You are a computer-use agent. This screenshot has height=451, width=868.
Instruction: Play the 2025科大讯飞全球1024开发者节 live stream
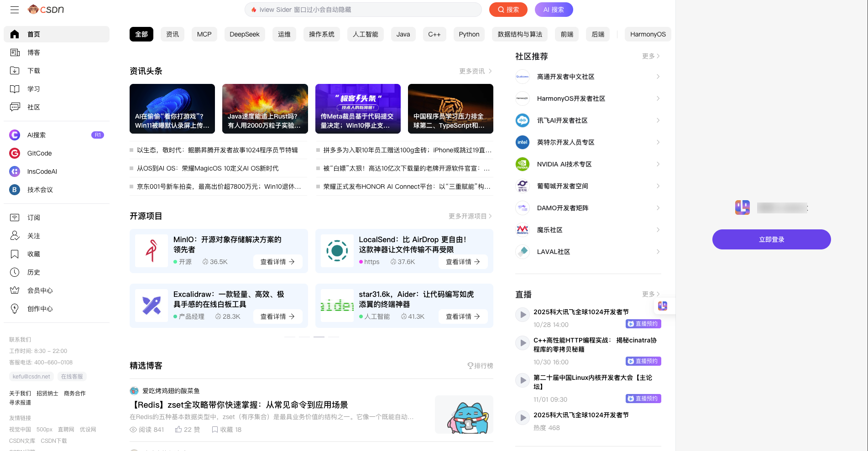pos(522,315)
